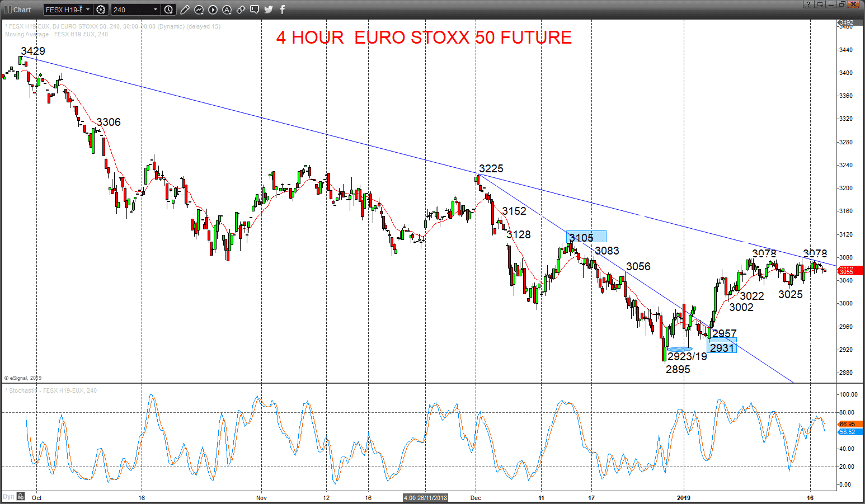The image size is (865, 504).
Task: Click the 3022 price annotation
Action: (x=752, y=296)
